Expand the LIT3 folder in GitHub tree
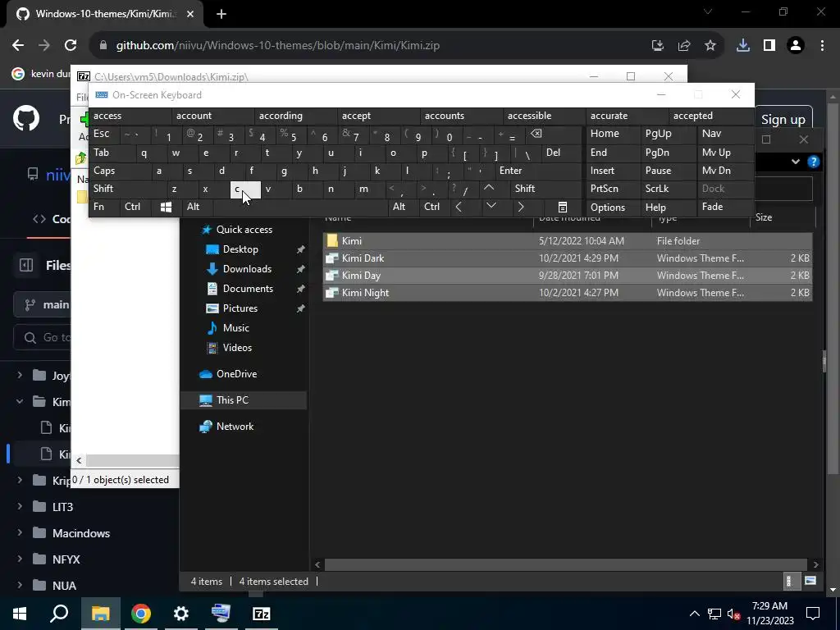This screenshot has height=630, width=840. [x=20, y=506]
